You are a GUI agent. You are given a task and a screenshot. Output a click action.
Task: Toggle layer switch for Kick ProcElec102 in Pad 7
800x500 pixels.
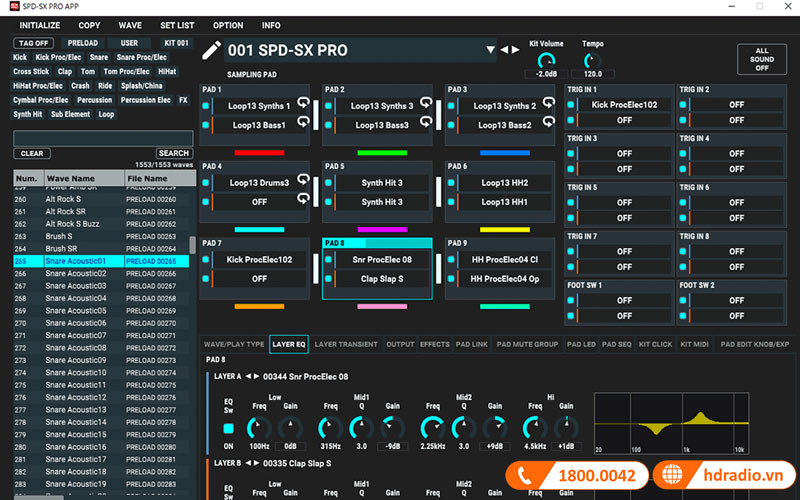pyautogui.click(x=206, y=260)
